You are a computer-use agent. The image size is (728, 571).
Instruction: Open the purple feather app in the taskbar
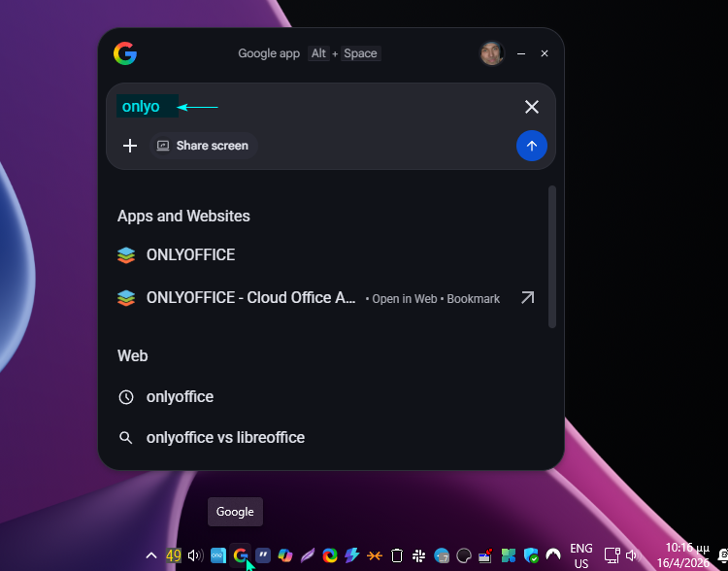[x=308, y=555]
